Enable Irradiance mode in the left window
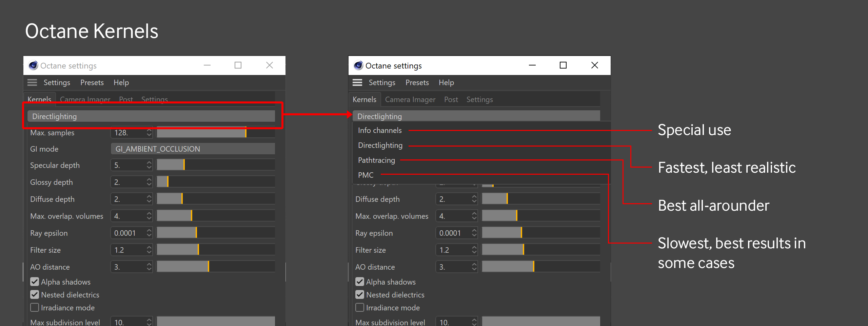Viewport: 868px width, 326px height. pos(35,307)
